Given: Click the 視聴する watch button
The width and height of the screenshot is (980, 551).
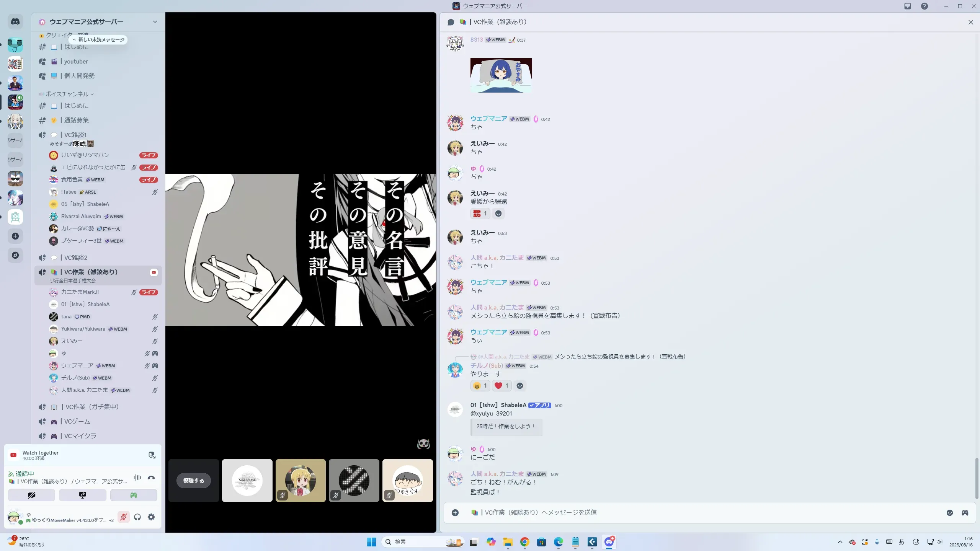Looking at the screenshot, I should point(193,481).
